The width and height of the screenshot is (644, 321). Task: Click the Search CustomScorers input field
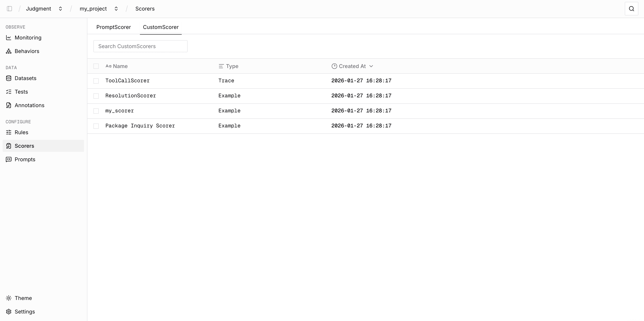tap(140, 46)
